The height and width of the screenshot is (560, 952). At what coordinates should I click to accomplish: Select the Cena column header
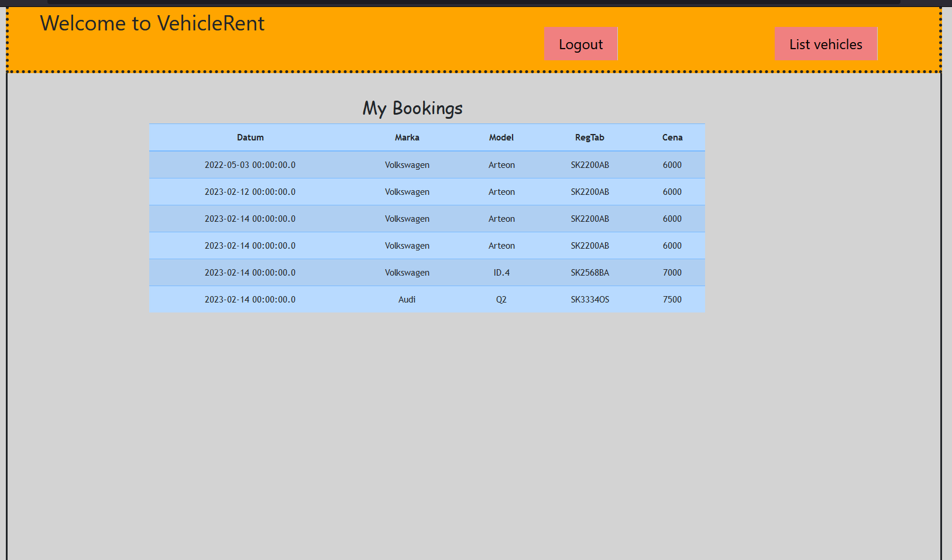[x=672, y=138]
